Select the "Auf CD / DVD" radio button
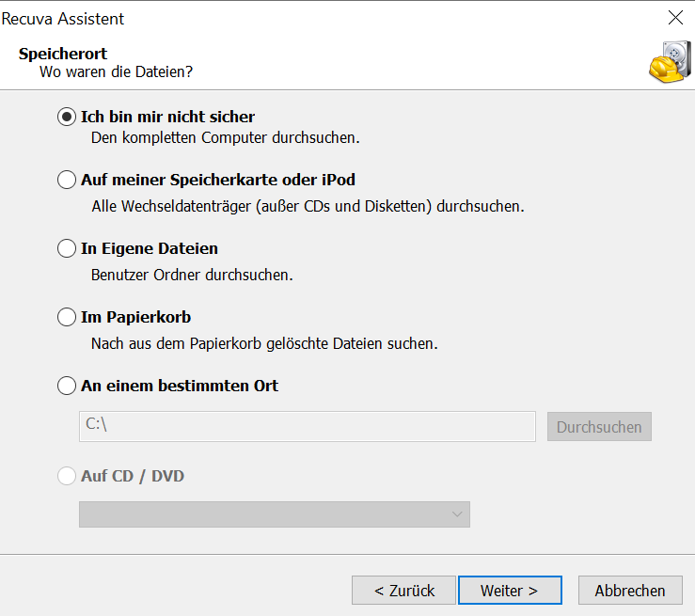The height and width of the screenshot is (616, 695). click(67, 476)
